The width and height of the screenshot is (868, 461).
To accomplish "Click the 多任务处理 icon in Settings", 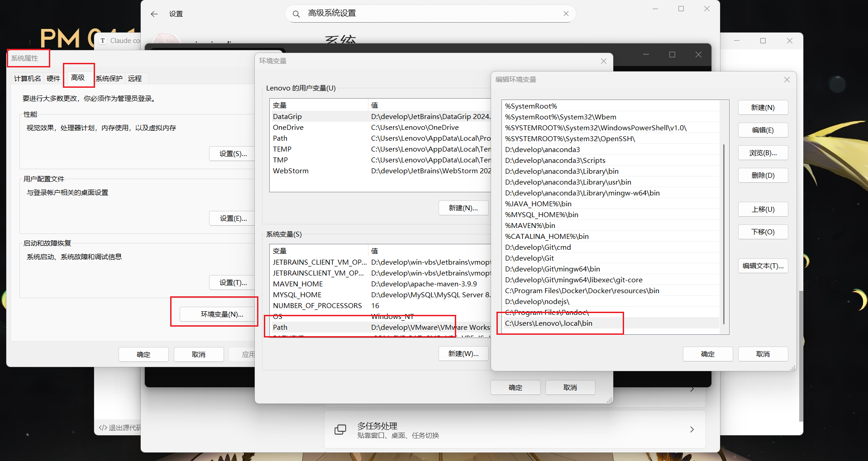I will [340, 429].
